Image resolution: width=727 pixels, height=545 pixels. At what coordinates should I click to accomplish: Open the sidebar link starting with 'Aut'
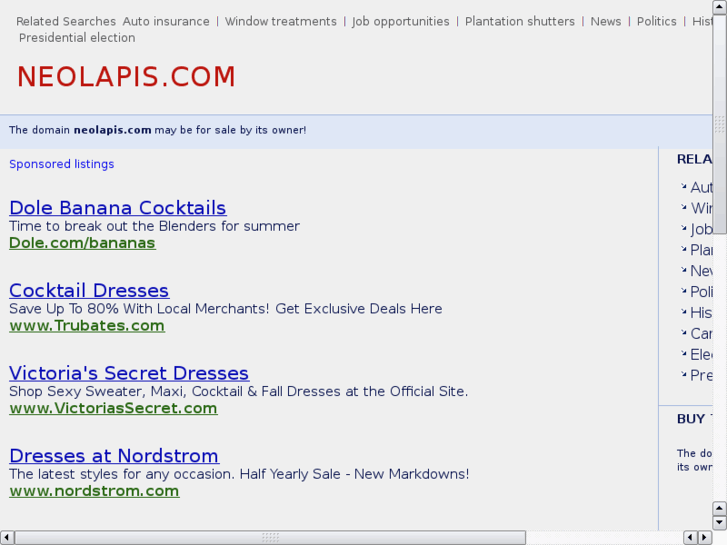(x=701, y=187)
